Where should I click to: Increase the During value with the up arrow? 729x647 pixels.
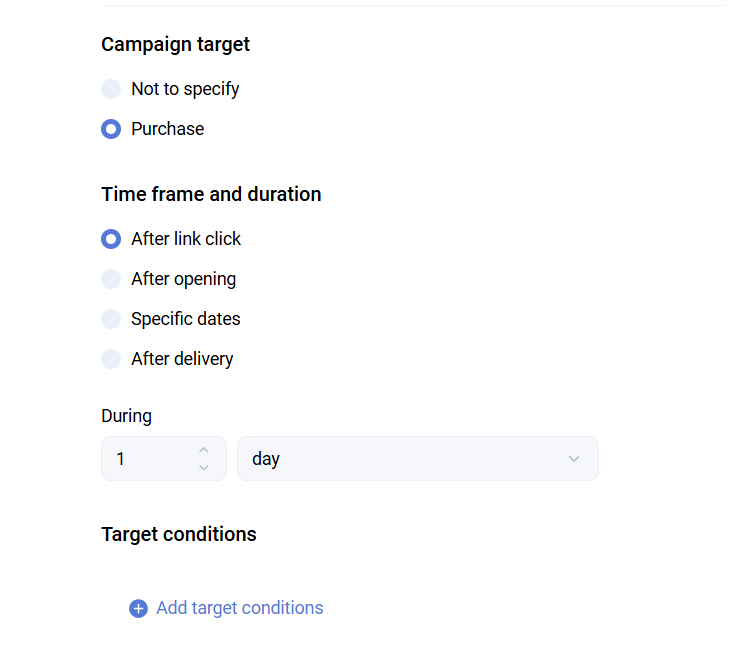(x=204, y=450)
